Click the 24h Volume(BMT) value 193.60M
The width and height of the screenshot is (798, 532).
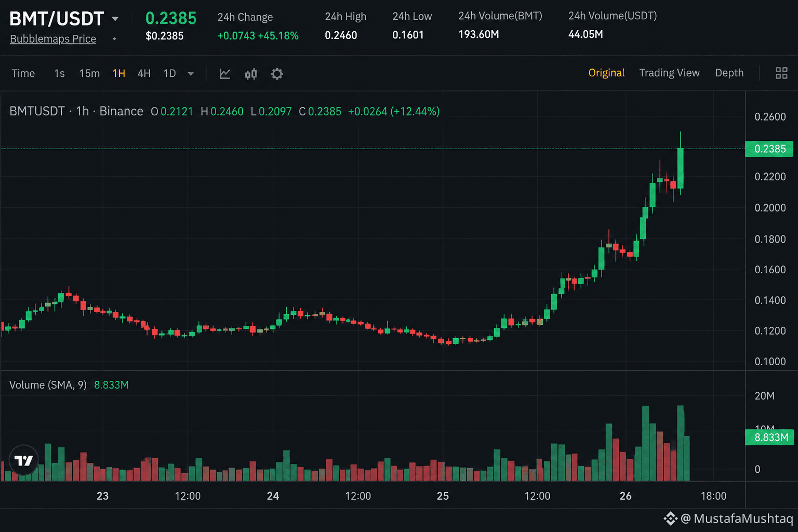point(478,34)
